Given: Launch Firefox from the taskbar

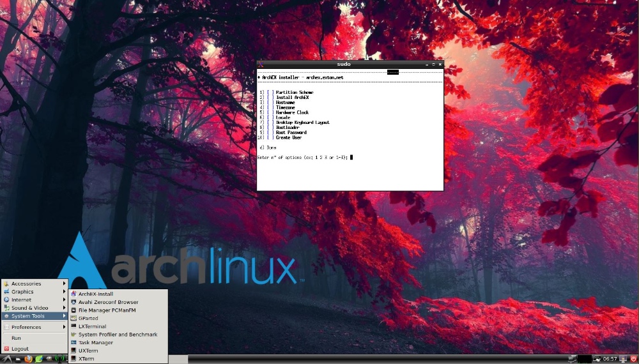Looking at the screenshot, I should (x=28, y=359).
